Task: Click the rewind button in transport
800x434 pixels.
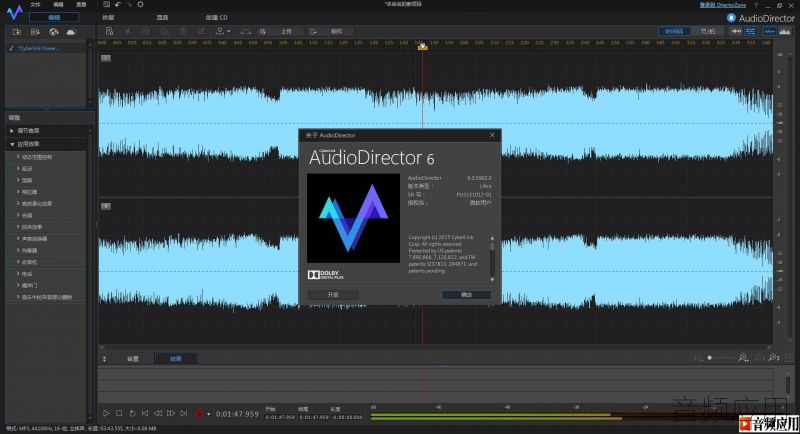Action: (158, 414)
